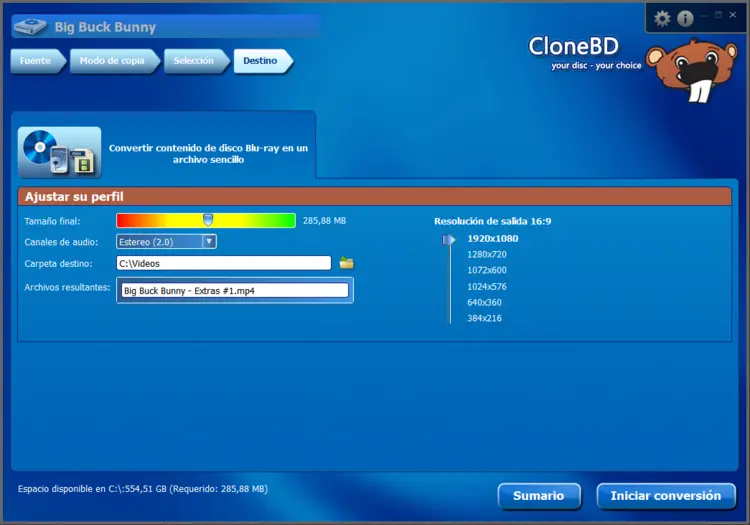Screen dimensions: 750x525
Task: Select 1024x576 output resolution
Action: point(487,286)
